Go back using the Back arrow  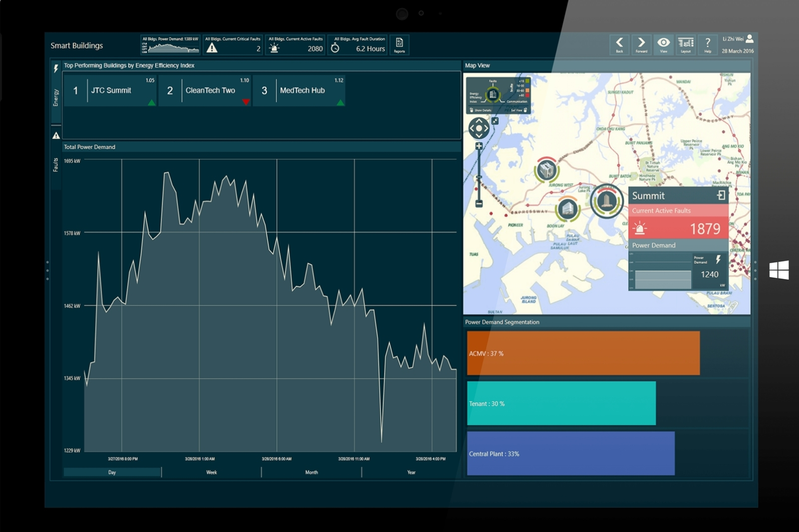coord(619,44)
